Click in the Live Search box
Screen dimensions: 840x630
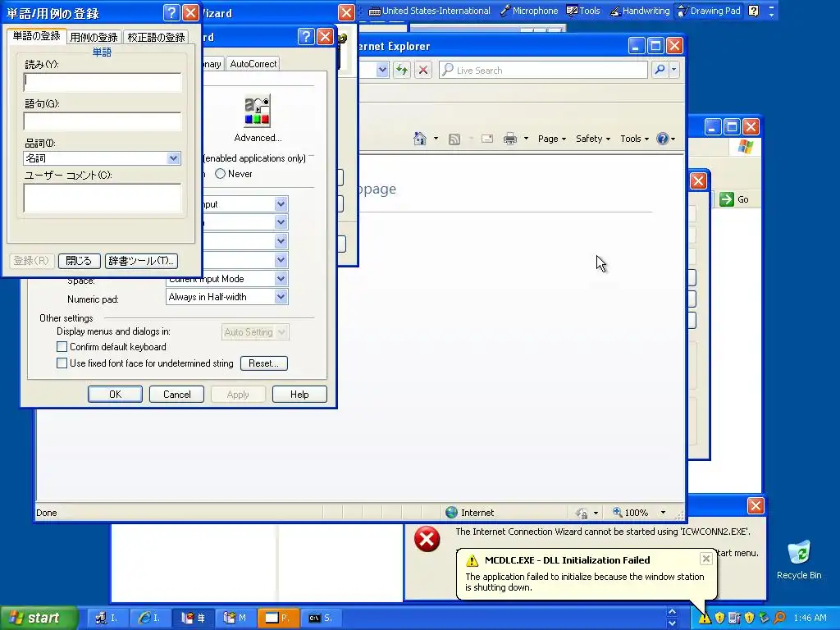543,70
